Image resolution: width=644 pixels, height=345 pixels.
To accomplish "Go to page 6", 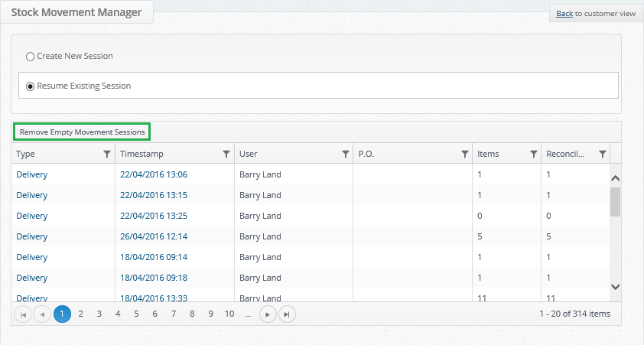I will point(154,314).
